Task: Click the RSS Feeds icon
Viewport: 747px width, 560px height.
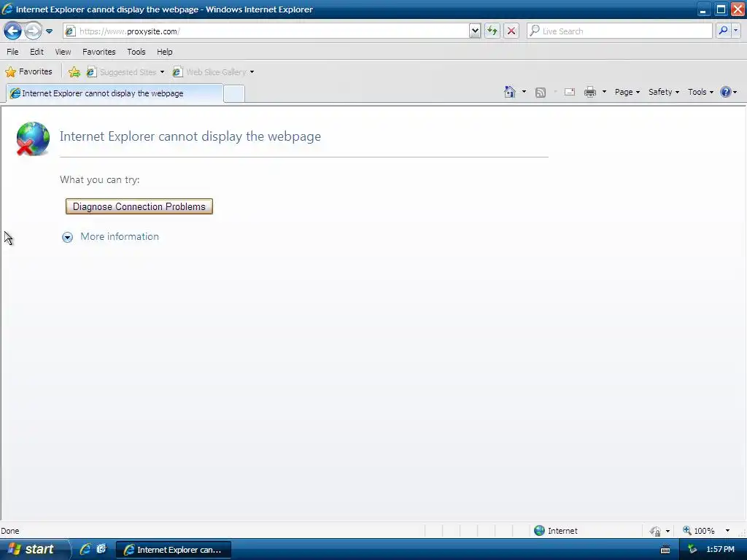Action: pos(541,93)
